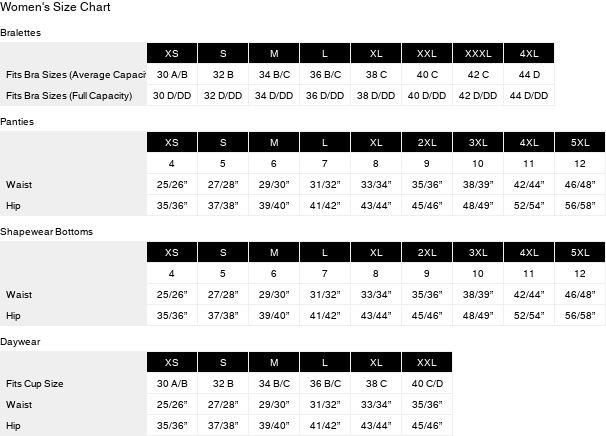Click the XXXL column header in Bralettes
Viewport: 606px width, 436px height.
click(x=478, y=54)
